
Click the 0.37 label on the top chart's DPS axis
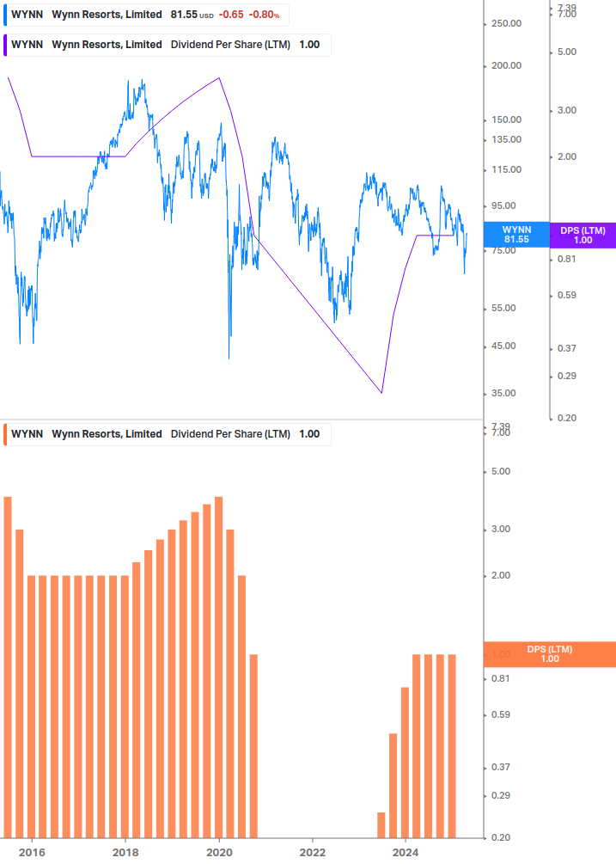tap(567, 348)
